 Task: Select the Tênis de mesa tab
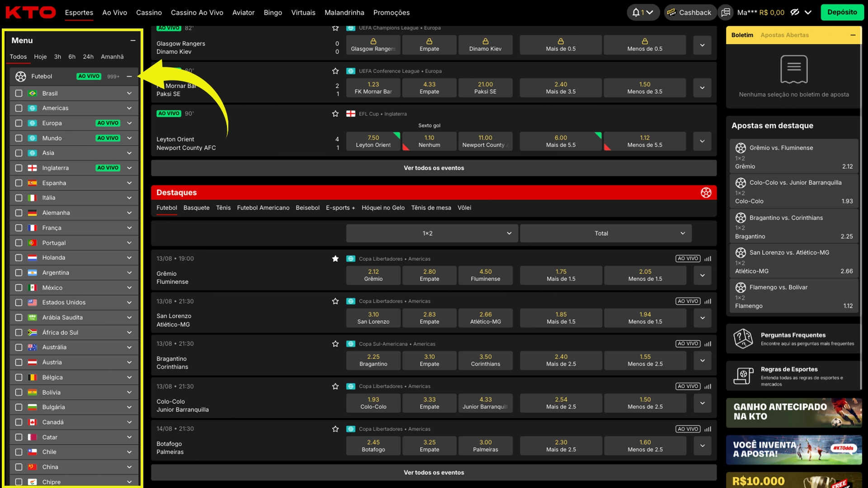(431, 208)
